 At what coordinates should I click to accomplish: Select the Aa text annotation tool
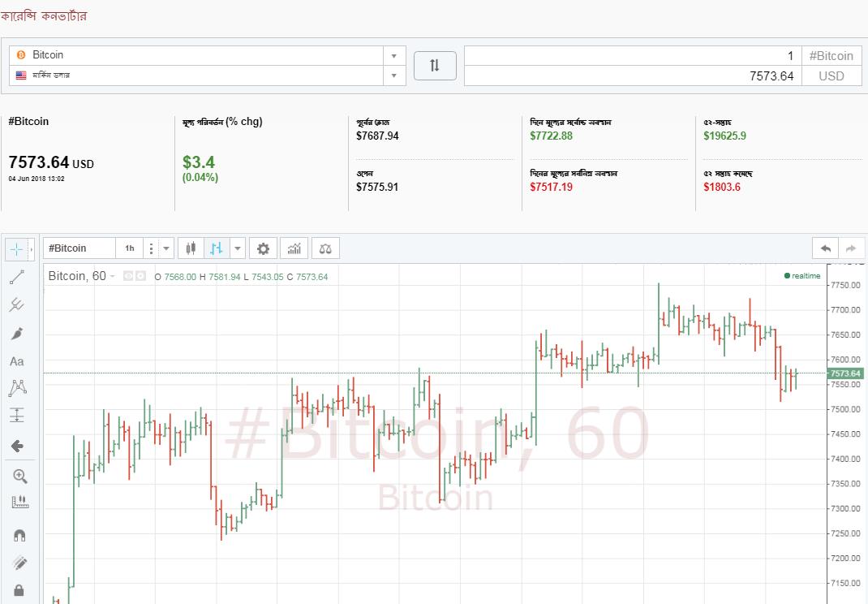16,361
